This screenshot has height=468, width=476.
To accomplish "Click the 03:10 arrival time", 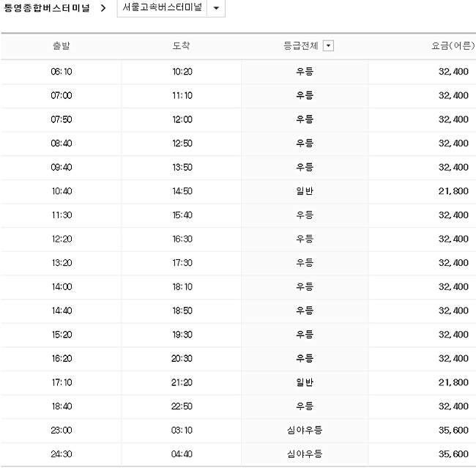I will pyautogui.click(x=182, y=431).
